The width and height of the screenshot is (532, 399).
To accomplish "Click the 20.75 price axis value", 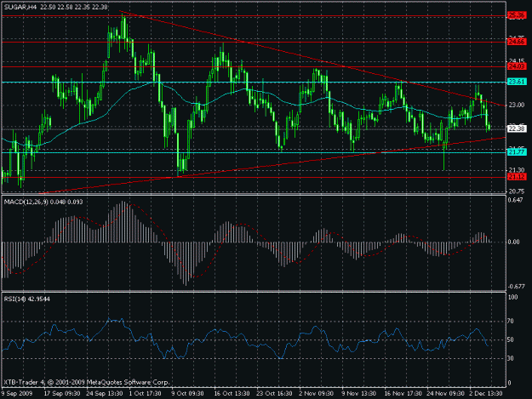I will point(517,191).
